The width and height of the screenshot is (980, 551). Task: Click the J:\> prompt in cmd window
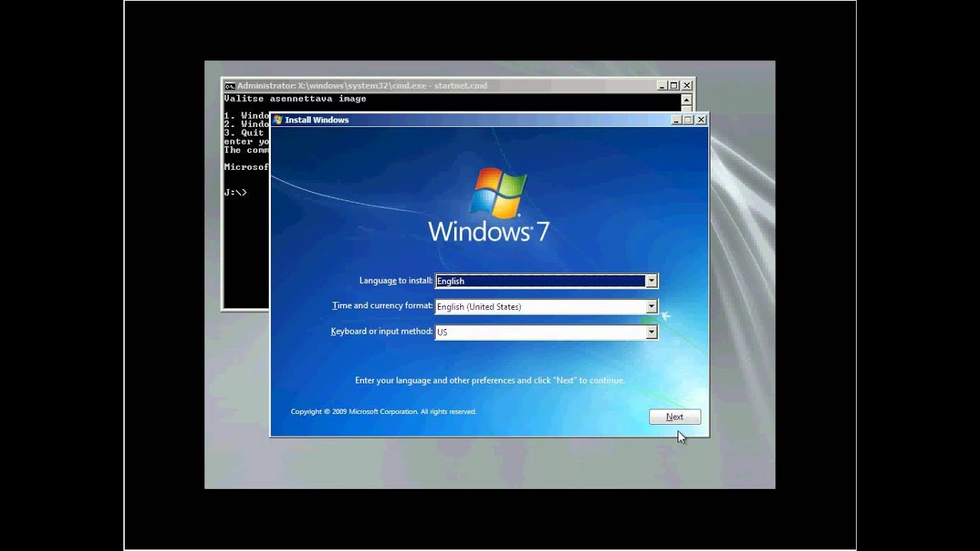tap(236, 192)
